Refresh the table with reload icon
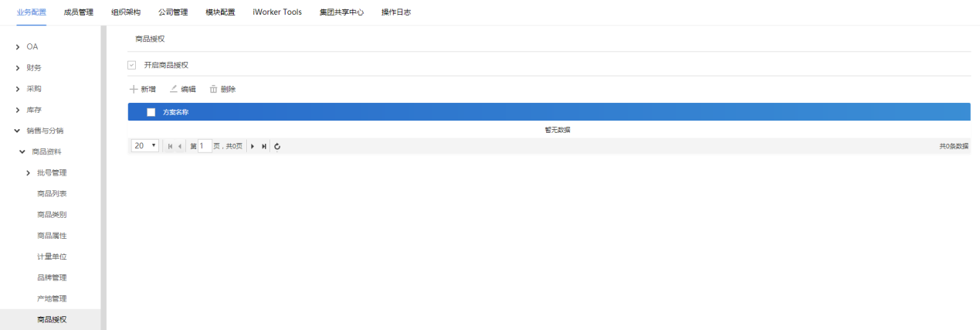The height and width of the screenshot is (330, 980). [x=277, y=146]
